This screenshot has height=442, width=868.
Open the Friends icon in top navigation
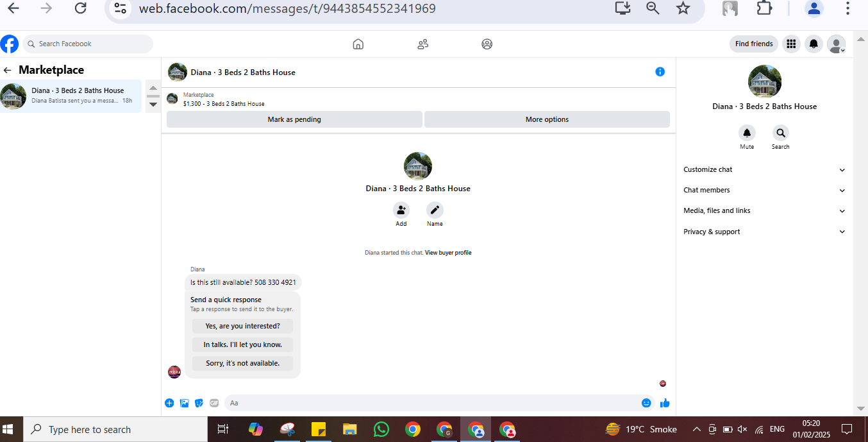click(x=422, y=44)
